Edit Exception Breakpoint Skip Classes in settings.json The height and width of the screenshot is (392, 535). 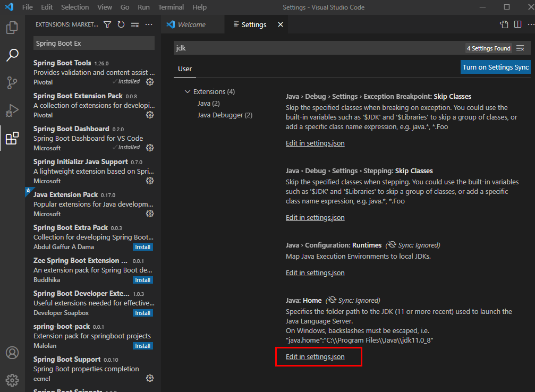tap(315, 143)
